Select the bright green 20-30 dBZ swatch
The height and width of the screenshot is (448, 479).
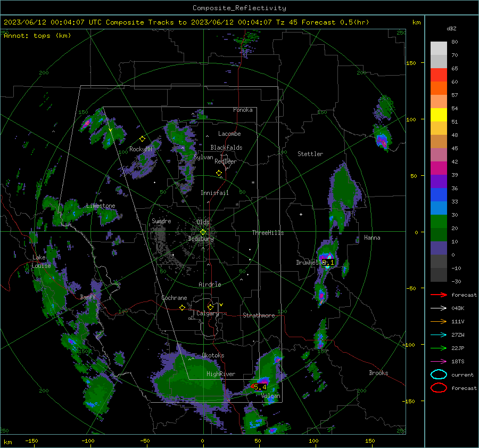pos(439,222)
